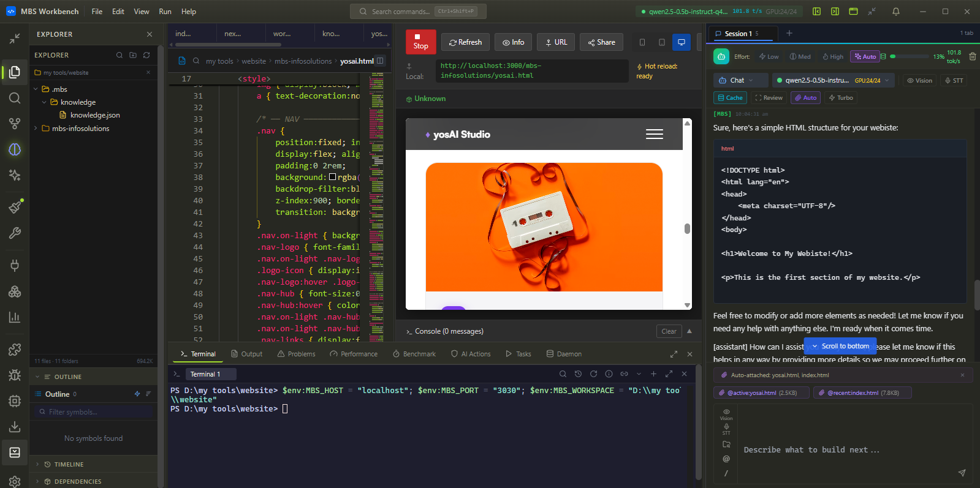Toggle the Cache option
The height and width of the screenshot is (488, 980).
point(729,98)
